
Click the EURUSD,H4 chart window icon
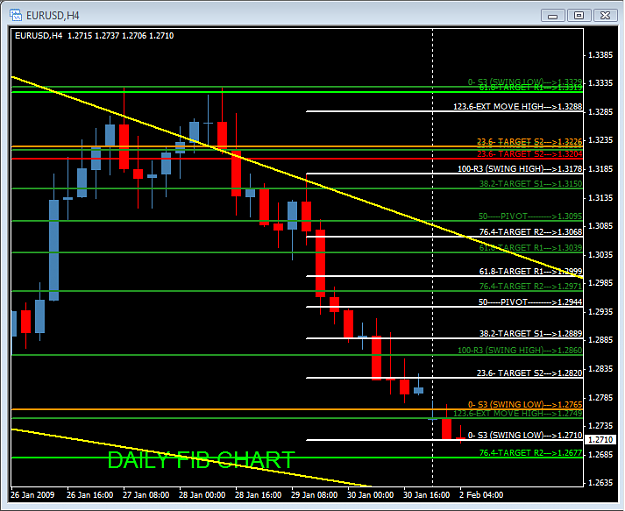pos(16,15)
